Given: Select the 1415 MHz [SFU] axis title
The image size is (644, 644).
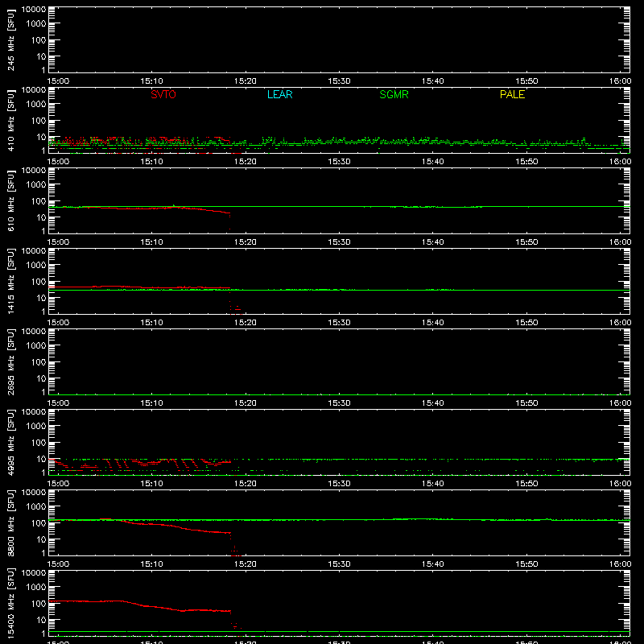Looking at the screenshot, I should click(10, 281).
